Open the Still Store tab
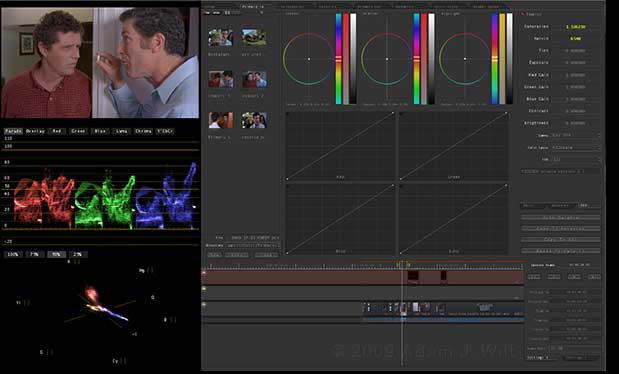 pyautogui.click(x=446, y=6)
